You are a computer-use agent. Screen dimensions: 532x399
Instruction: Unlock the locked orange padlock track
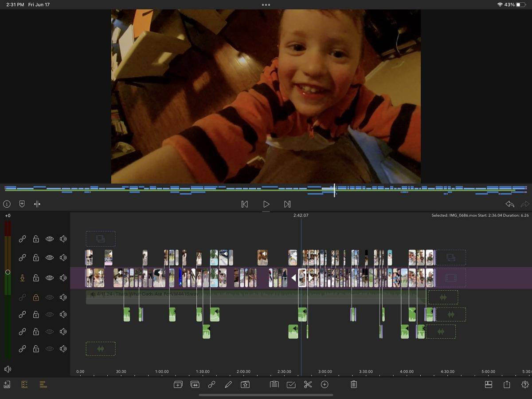36,297
